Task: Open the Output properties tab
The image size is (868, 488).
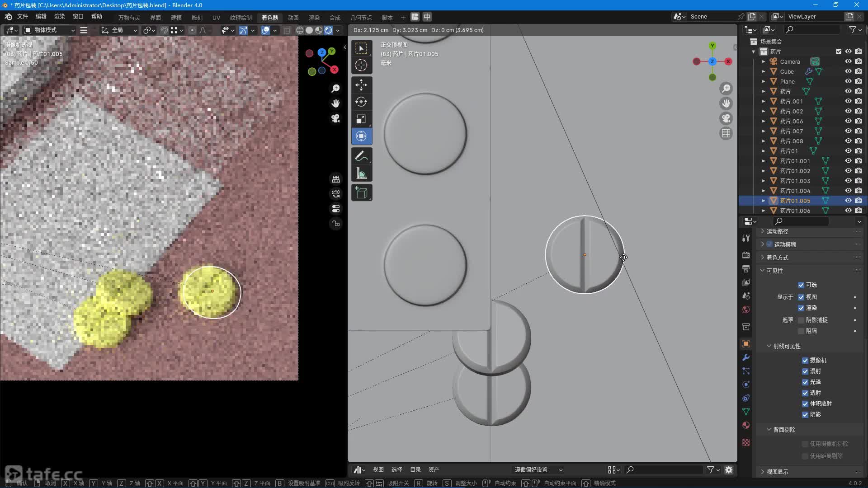Action: point(746,269)
